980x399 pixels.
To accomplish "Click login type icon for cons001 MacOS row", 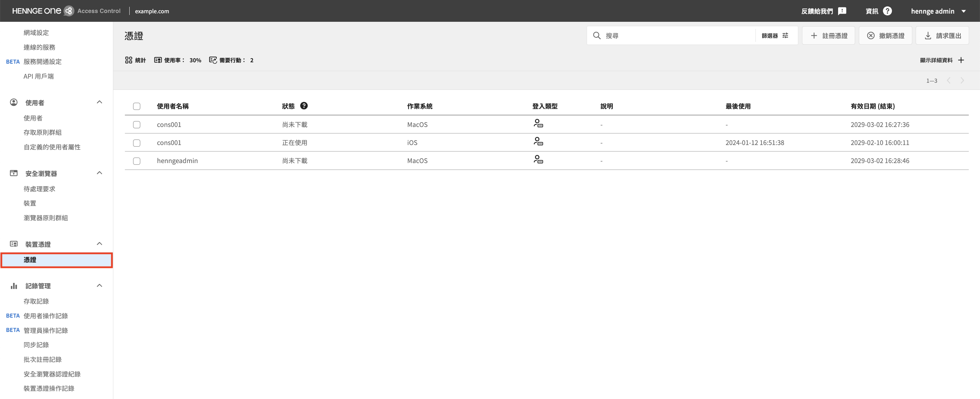I will coord(538,123).
